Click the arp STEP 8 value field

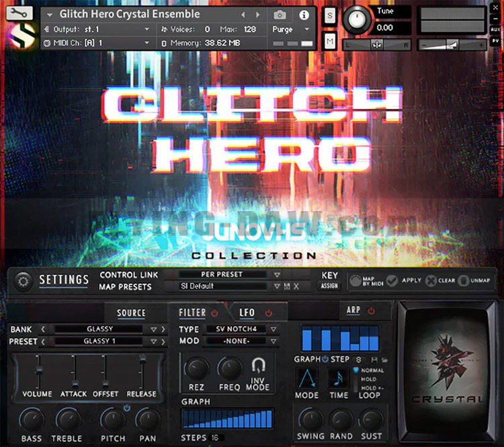pos(360,360)
